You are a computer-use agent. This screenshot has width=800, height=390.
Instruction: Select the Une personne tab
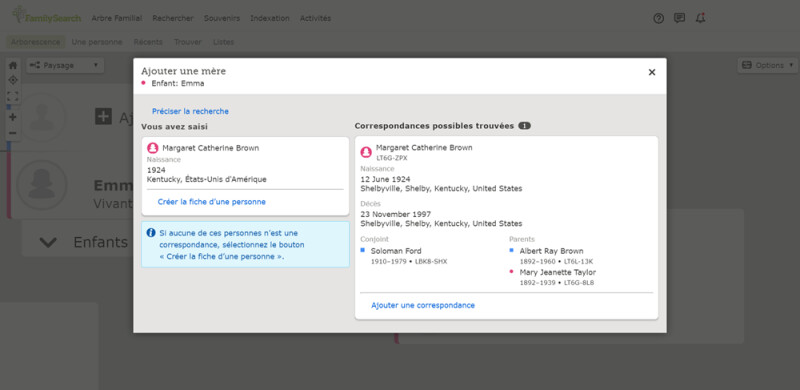[x=97, y=42]
